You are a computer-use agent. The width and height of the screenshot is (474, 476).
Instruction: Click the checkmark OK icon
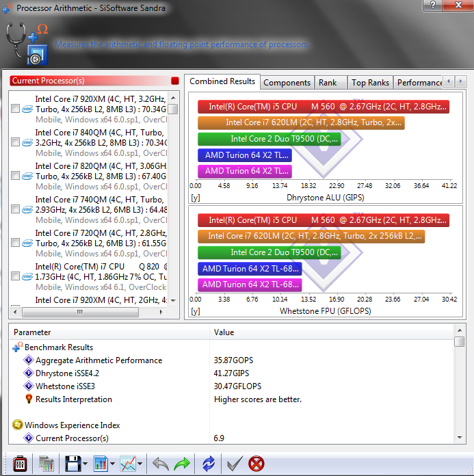tap(235, 464)
